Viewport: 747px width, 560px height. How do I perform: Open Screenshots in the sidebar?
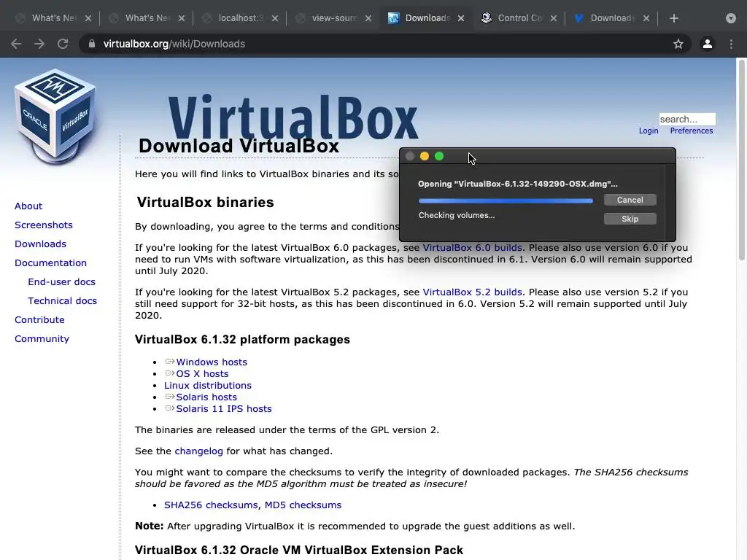click(x=43, y=225)
